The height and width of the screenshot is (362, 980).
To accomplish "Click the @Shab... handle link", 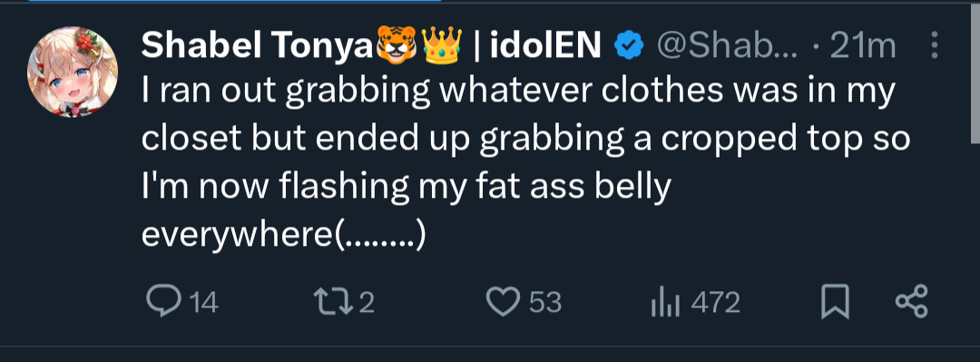I will [x=726, y=45].
